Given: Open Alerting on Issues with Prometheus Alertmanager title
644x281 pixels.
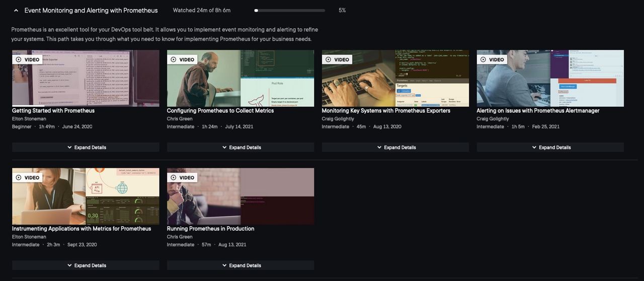Looking at the screenshot, I should click(538, 111).
